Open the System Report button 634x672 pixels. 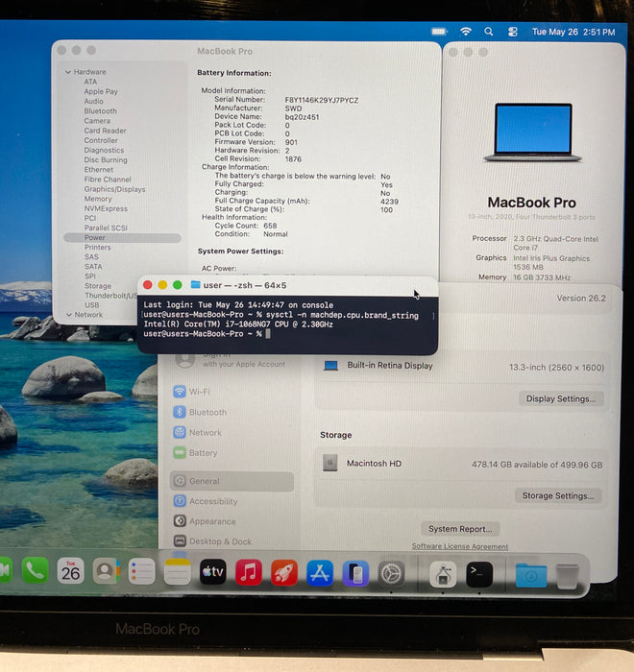coord(460,529)
